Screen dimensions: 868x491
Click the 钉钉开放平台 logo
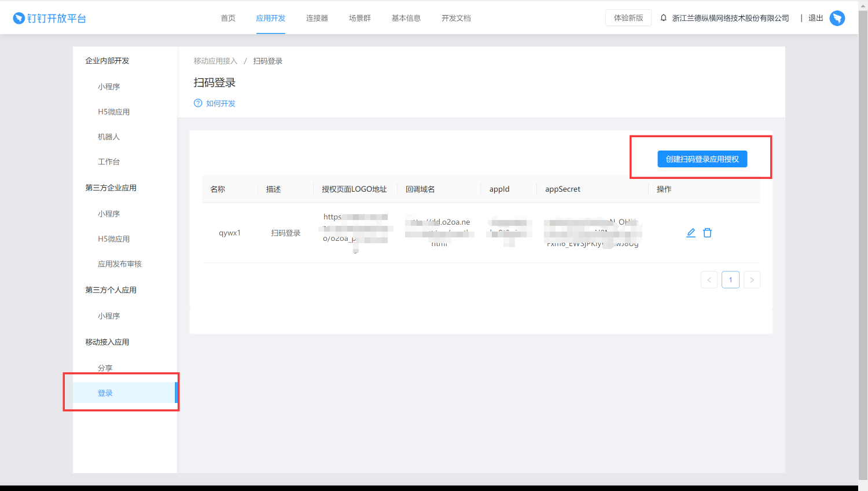49,17
